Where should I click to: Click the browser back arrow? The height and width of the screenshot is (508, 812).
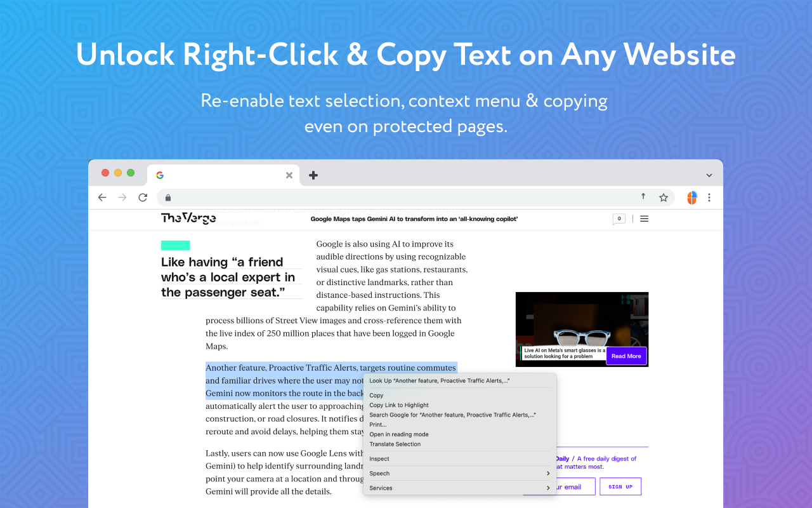(102, 197)
